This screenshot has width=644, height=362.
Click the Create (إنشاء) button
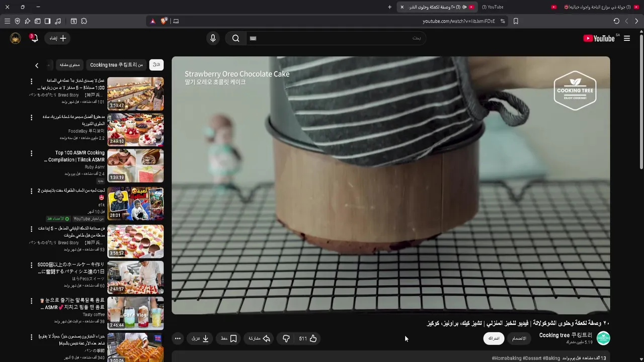(x=57, y=38)
